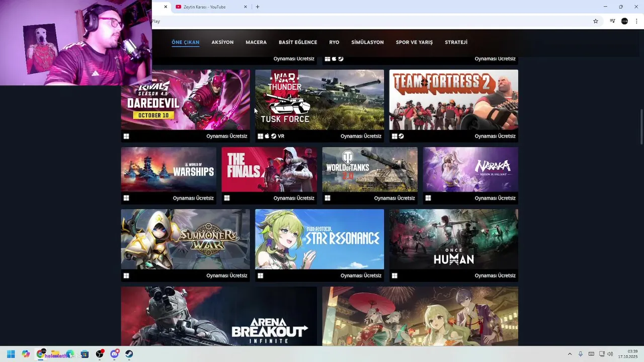
Task: Click the Windows icon under War Thunder
Action: 260,136
